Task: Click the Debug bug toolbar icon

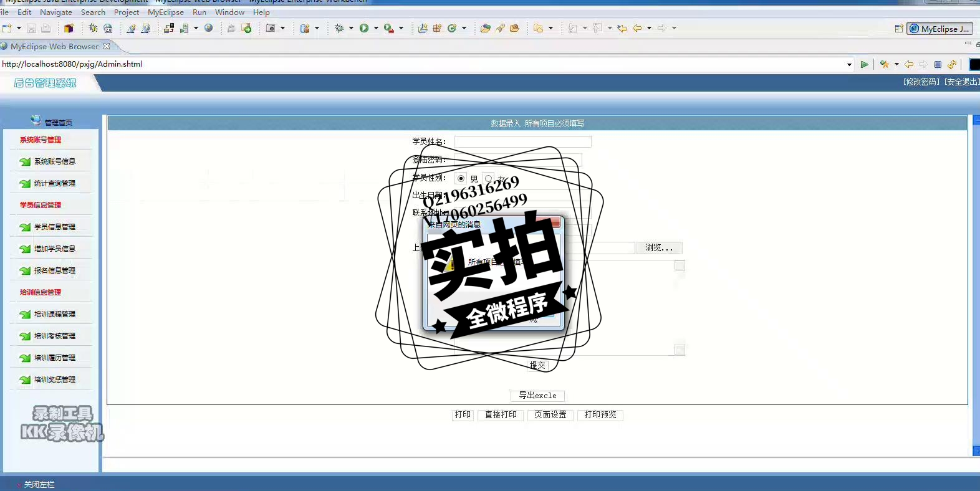Action: click(x=339, y=28)
